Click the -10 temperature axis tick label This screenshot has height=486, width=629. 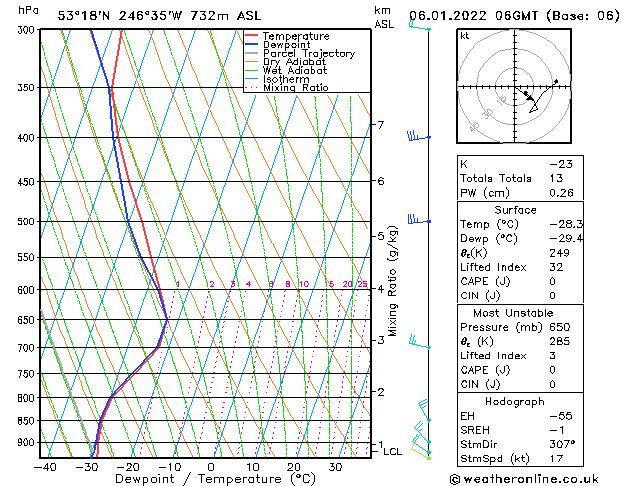[x=169, y=468]
